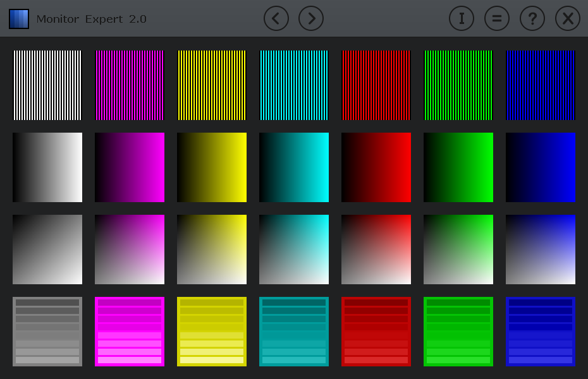Choose the magenta diagonal gradient tile

point(130,250)
